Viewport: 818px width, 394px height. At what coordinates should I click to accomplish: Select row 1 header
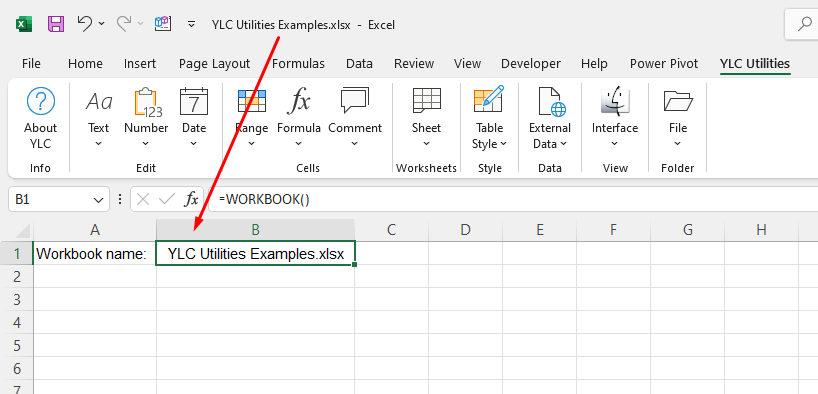pyautogui.click(x=17, y=254)
